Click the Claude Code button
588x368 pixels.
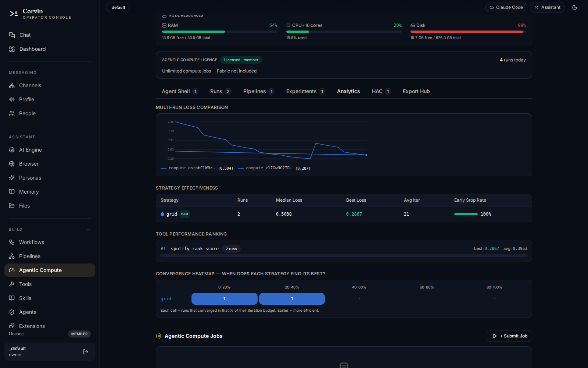coord(506,7)
